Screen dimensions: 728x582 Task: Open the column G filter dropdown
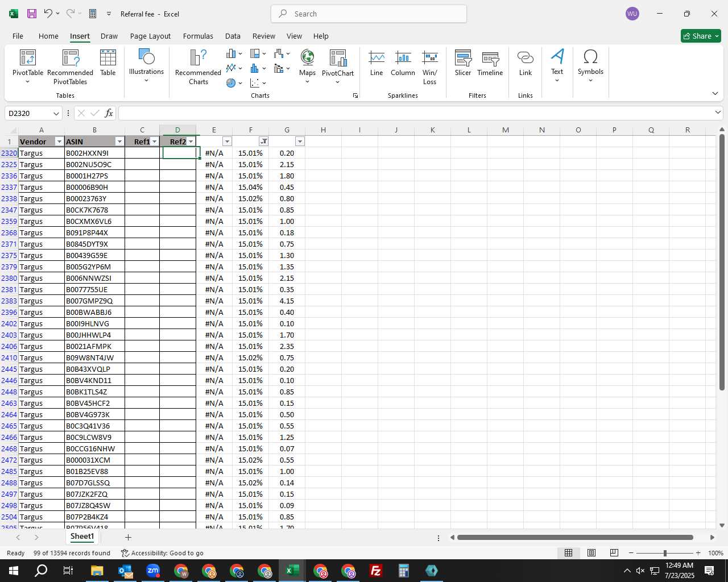[300, 142]
